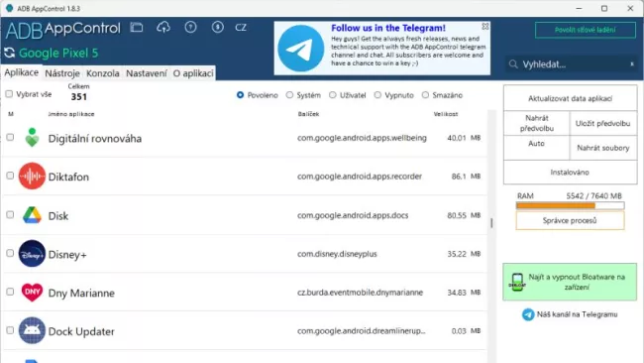The height and width of the screenshot is (363, 644).
Task: Click the cloud update icon in header
Action: [163, 28]
